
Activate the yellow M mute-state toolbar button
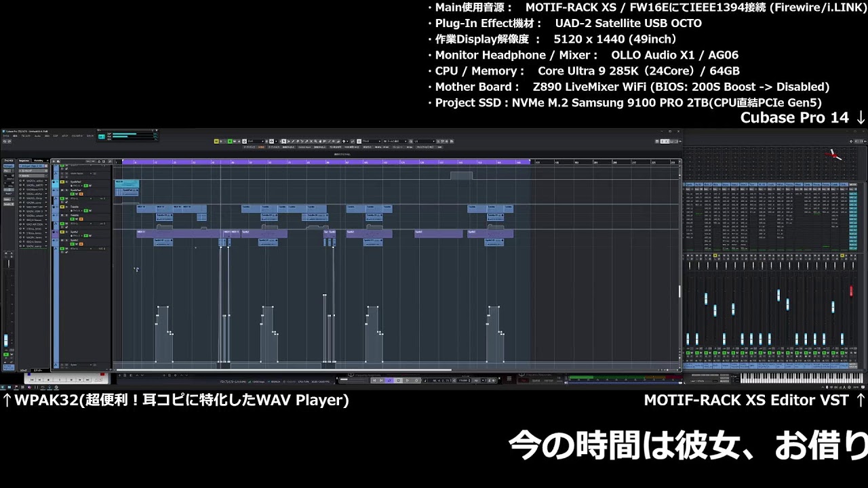[x=217, y=141]
